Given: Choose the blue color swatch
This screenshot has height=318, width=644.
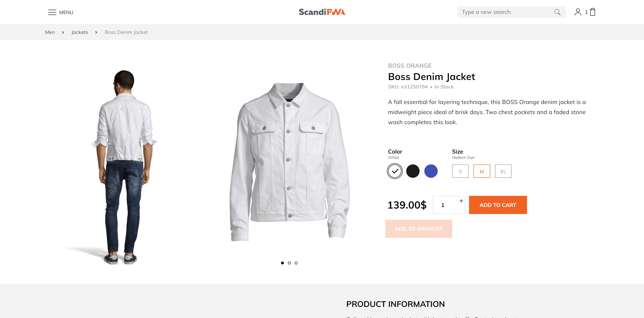Looking at the screenshot, I should [x=431, y=171].
